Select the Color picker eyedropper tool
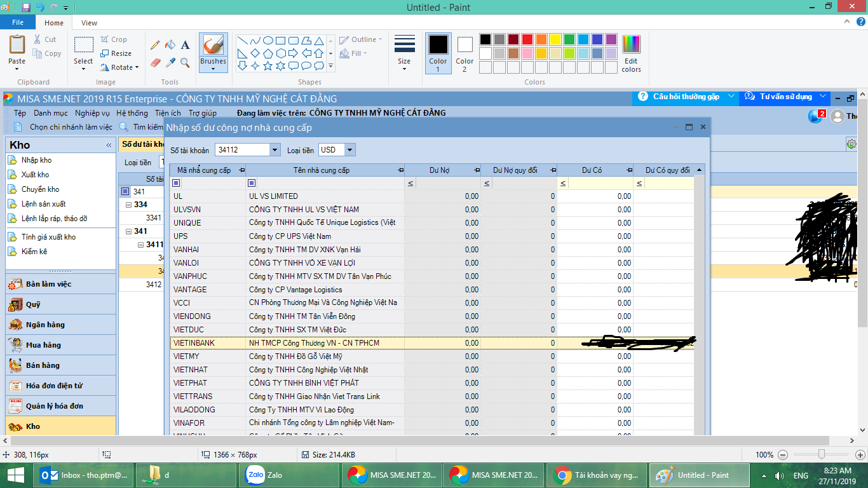The image size is (868, 488). click(170, 62)
